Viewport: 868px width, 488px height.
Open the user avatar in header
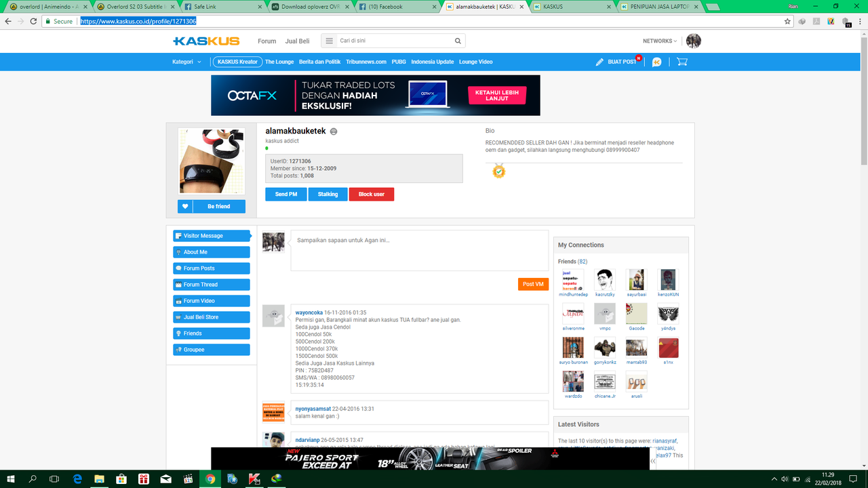point(693,41)
